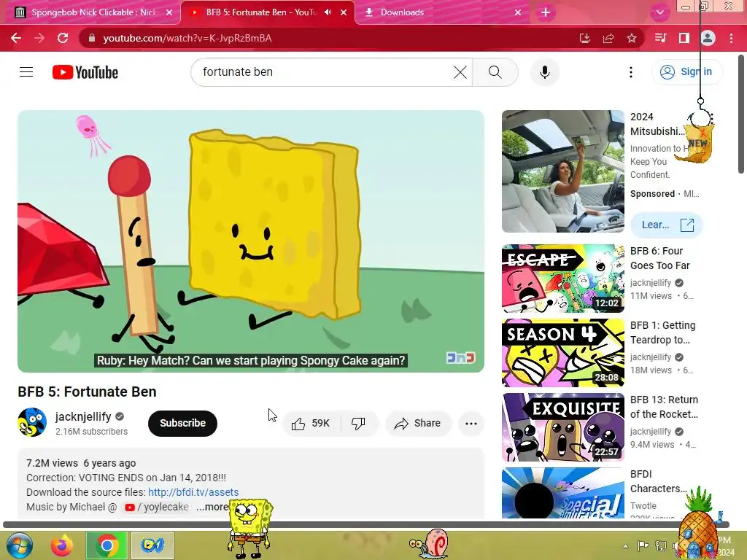Toggle the Chrome side panel
This screenshot has width=747, height=560.
click(684, 38)
